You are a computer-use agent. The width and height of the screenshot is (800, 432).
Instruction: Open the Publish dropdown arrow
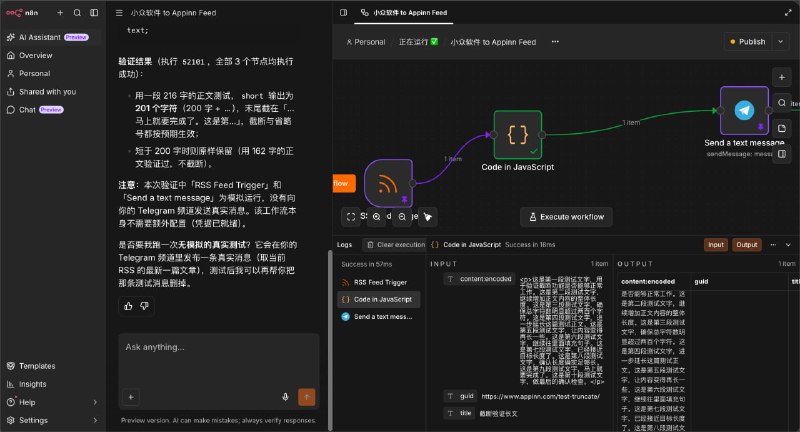[781, 42]
